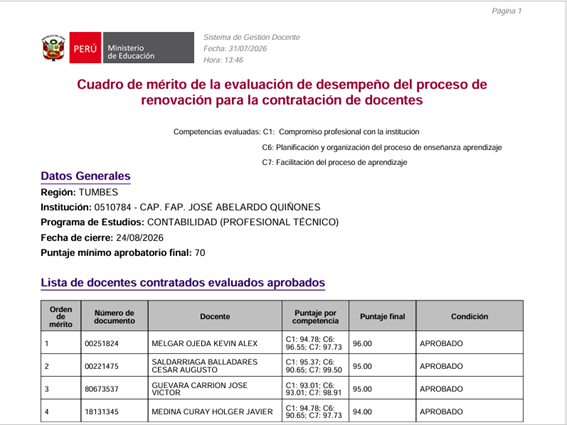Click the Fecha 31/07/2026 text
The image size is (567, 425).
pos(235,48)
